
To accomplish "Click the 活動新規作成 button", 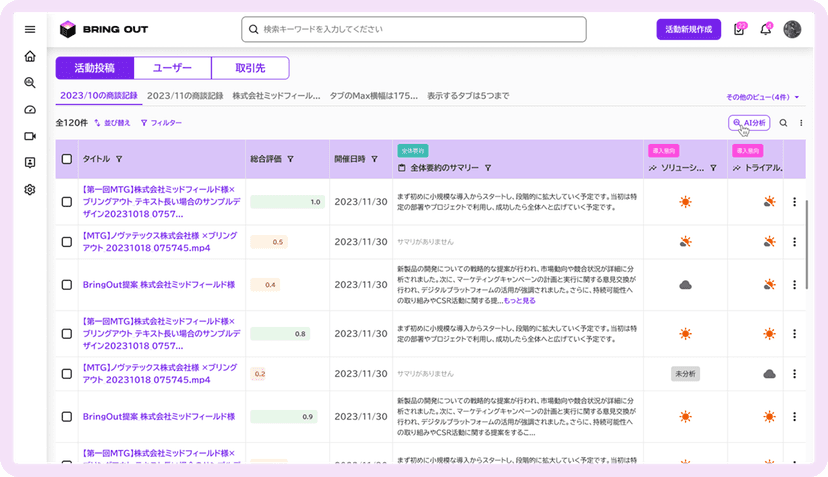I will coord(688,30).
